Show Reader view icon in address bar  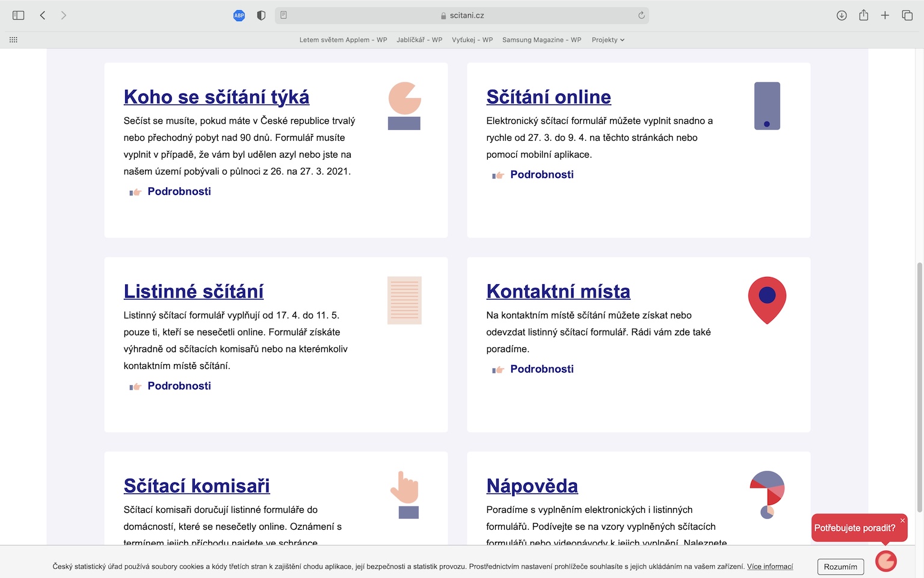coord(284,16)
